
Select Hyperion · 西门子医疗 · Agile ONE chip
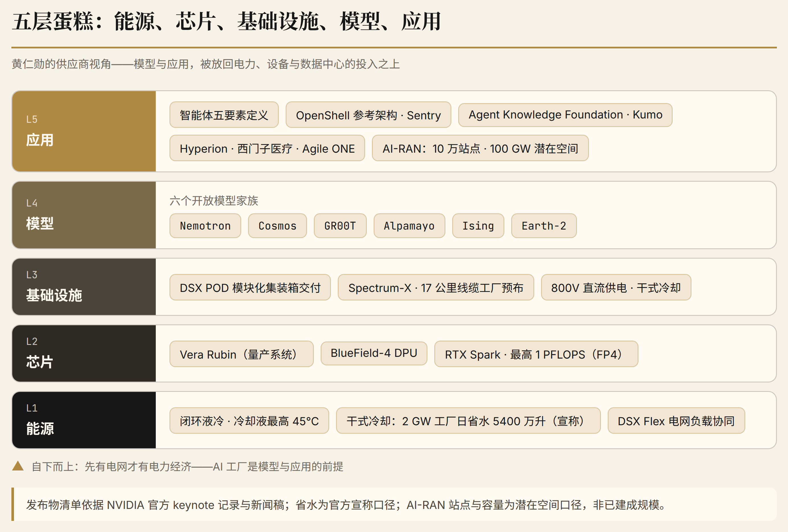click(267, 148)
